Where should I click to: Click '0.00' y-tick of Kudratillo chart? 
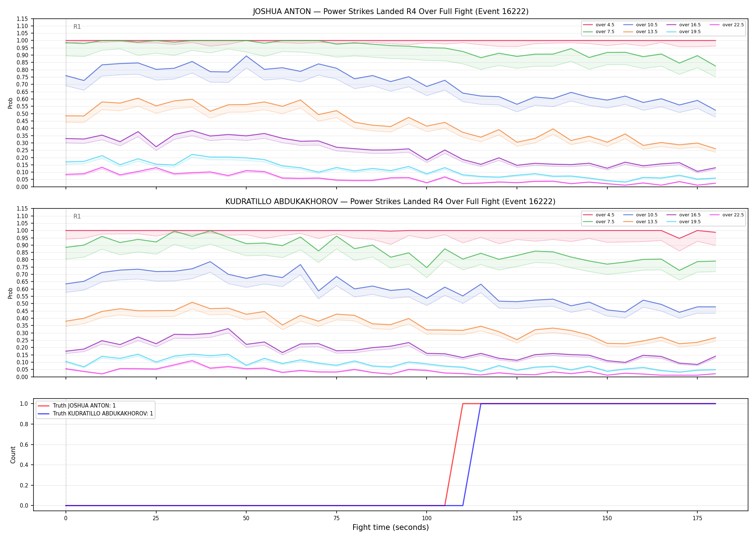pyautogui.click(x=23, y=377)
